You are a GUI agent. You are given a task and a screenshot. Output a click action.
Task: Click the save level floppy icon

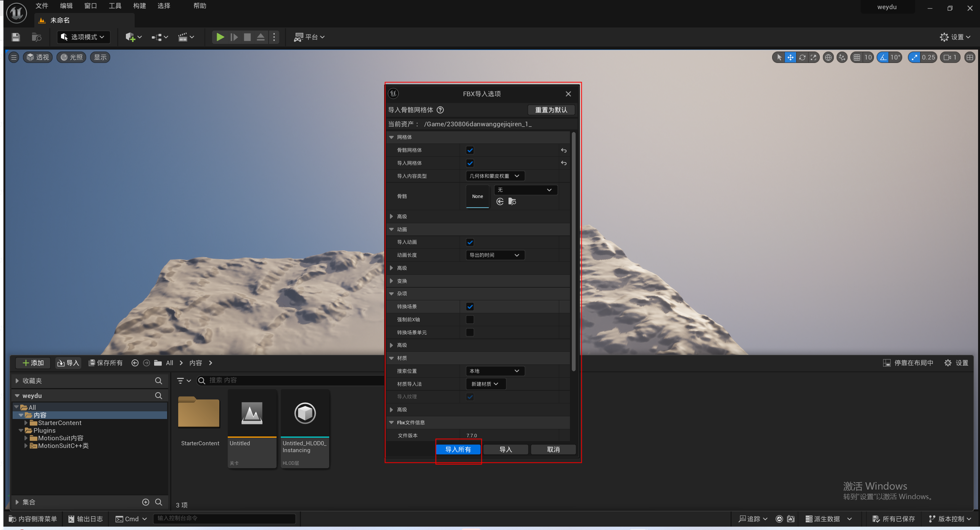tap(16, 37)
